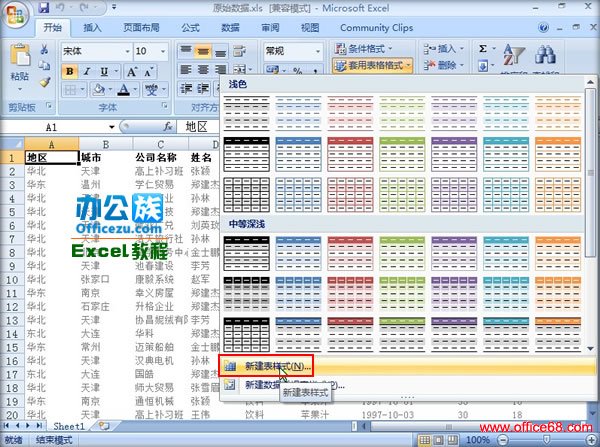Click the zoom slider handle
This screenshot has width=600, height=447.
click(547, 440)
